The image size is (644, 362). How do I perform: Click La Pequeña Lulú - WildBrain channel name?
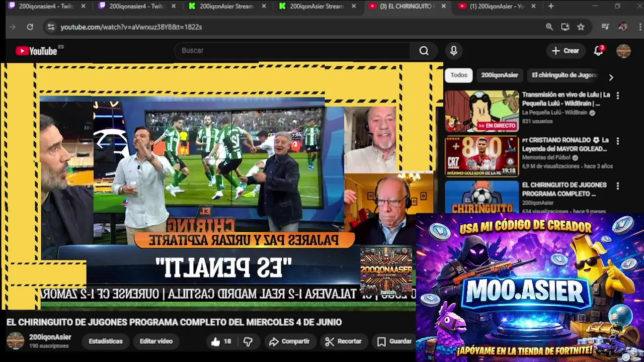(x=554, y=113)
